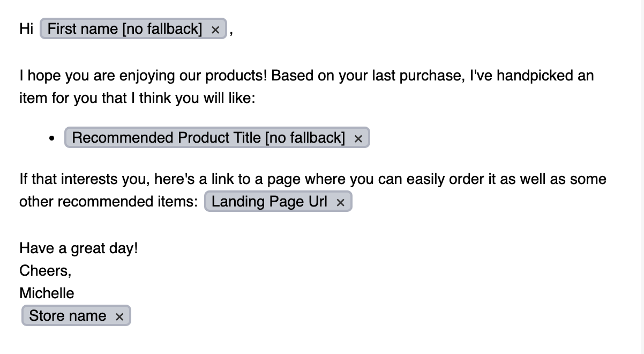Click the comma after the First name tag
This screenshot has width=644, height=354.
point(231,31)
